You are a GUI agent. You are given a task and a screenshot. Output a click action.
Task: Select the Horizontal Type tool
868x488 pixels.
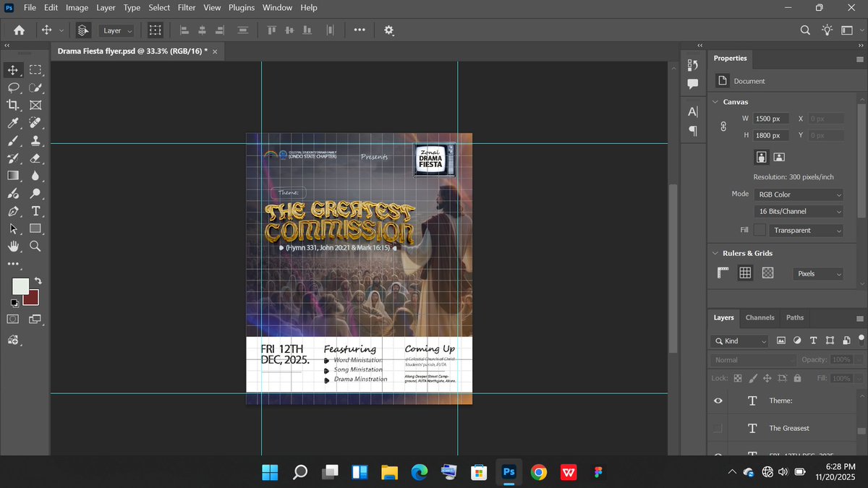click(x=35, y=211)
